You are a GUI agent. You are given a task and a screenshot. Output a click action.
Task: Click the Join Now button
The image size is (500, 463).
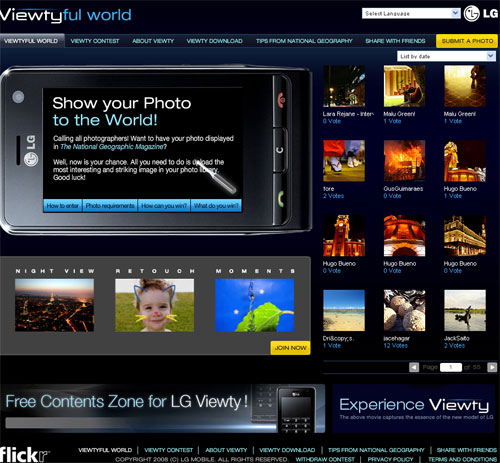point(290,348)
